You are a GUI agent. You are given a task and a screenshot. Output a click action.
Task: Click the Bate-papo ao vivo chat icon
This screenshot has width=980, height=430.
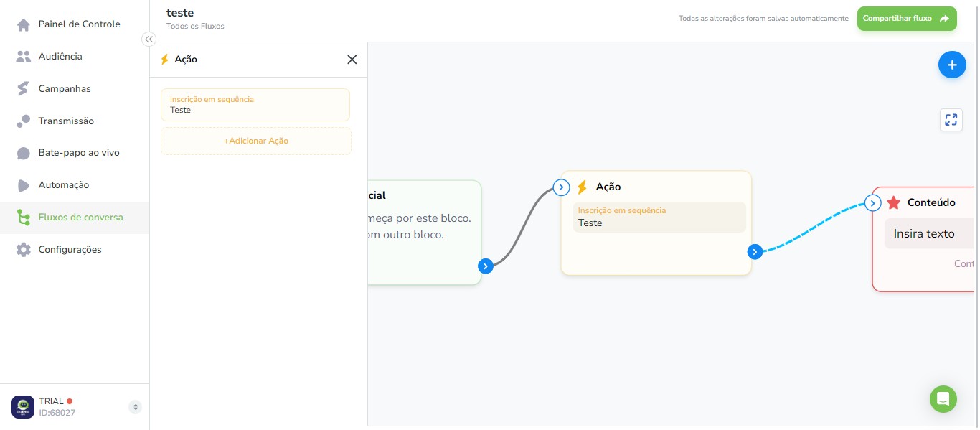pos(24,153)
